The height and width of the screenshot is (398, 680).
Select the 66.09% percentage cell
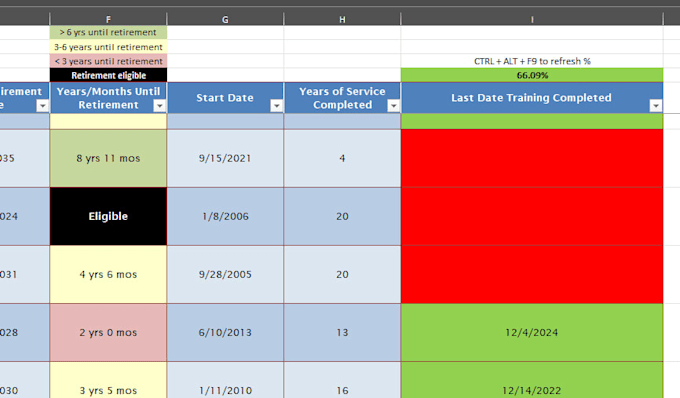(x=532, y=75)
